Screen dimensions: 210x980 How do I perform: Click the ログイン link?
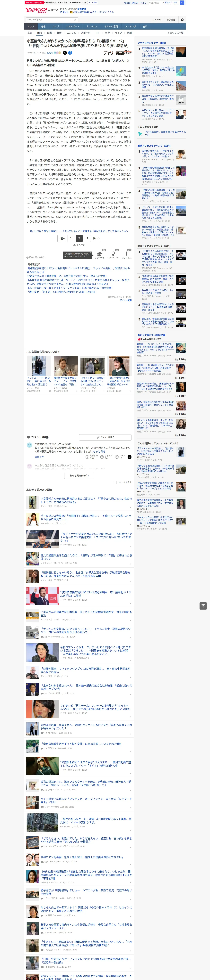pos(64,12)
